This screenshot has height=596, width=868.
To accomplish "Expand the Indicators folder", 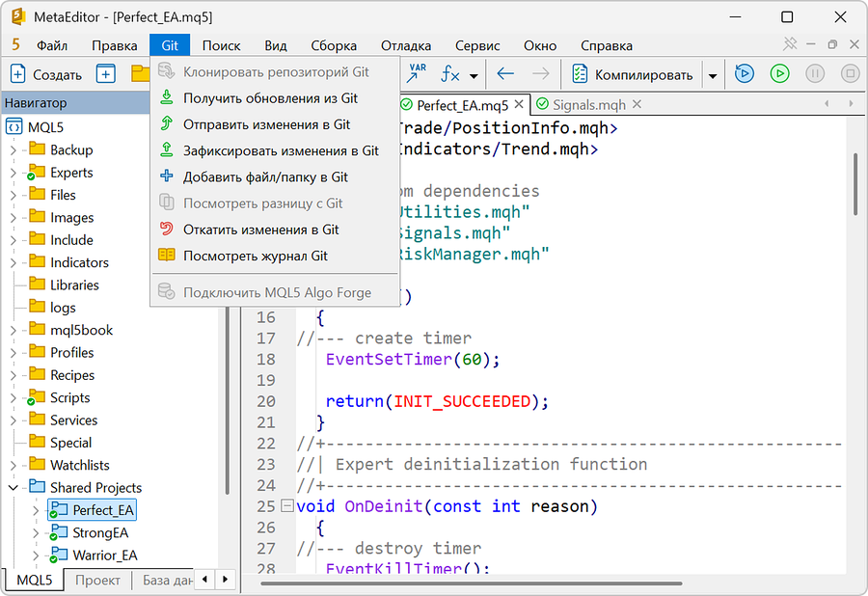I will (13, 263).
